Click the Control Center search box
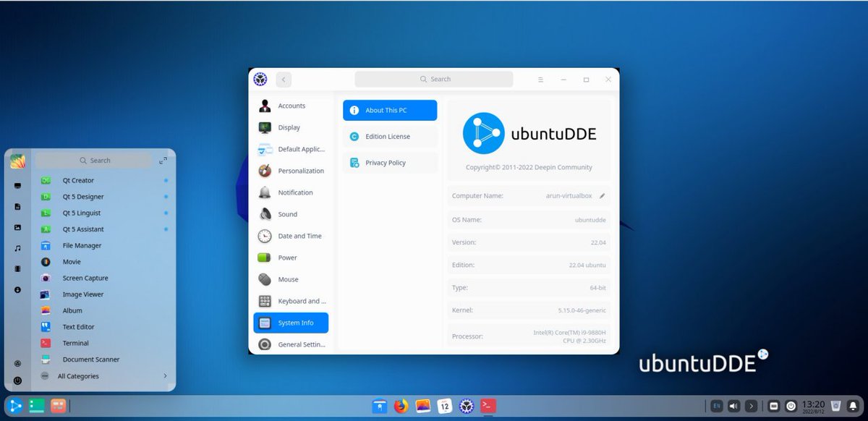Viewport: 868px width, 421px height. point(434,79)
